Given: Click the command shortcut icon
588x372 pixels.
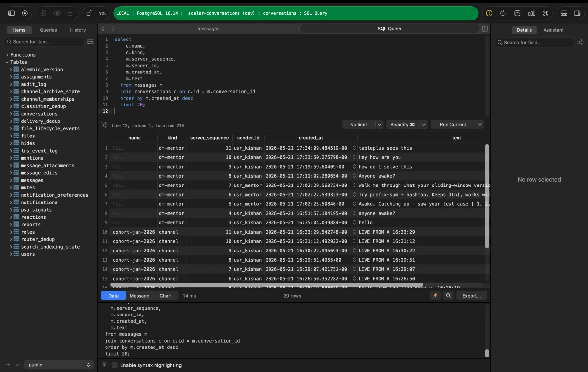Looking at the screenshot, I should (546, 13).
